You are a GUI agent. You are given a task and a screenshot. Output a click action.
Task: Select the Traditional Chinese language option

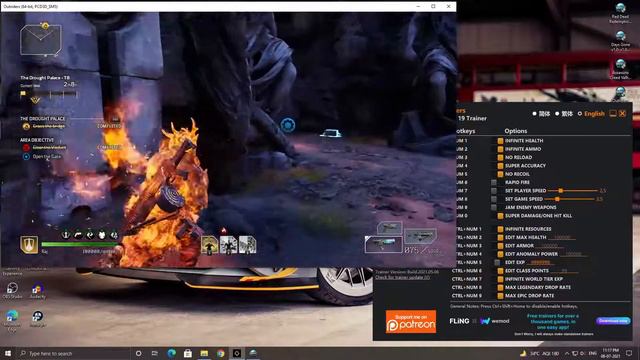click(564, 114)
